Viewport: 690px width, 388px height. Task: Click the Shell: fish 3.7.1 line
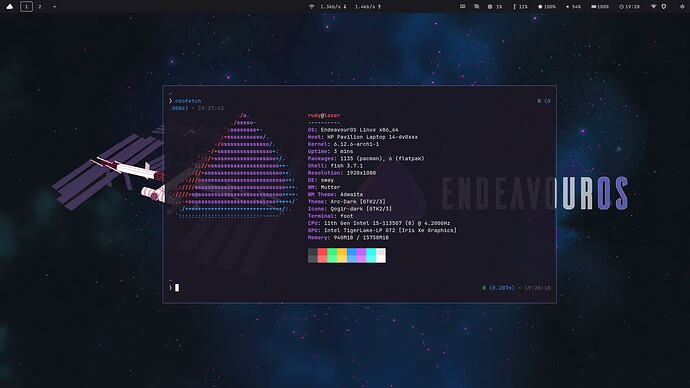(x=335, y=165)
